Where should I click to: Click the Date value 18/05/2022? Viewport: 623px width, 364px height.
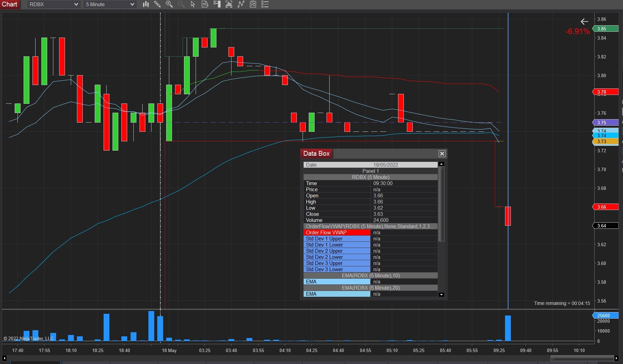pyautogui.click(x=386, y=165)
